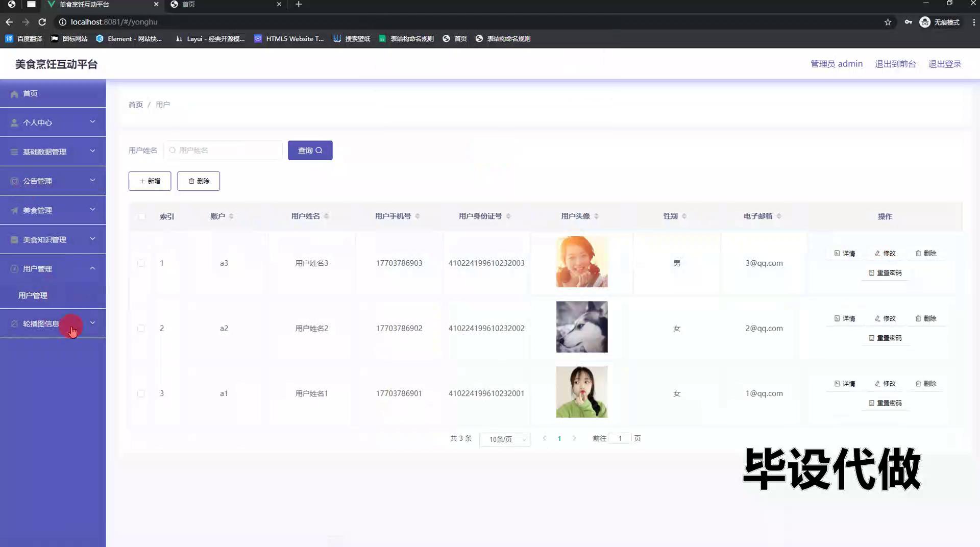Bookmark this page with star icon
The height and width of the screenshot is (547, 980).
tap(888, 22)
